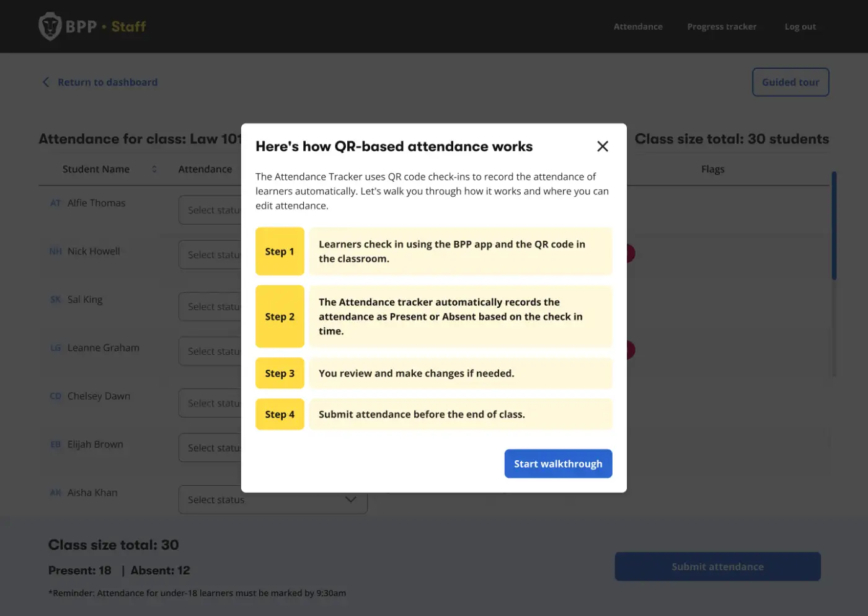Open Chelsey Dawn status dropdown
The width and height of the screenshot is (868, 616).
(x=210, y=403)
